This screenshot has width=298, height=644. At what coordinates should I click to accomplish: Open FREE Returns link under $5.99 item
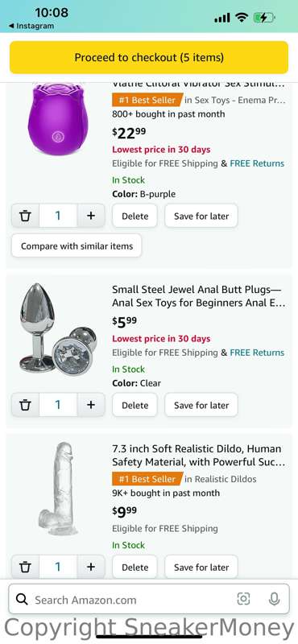click(257, 353)
